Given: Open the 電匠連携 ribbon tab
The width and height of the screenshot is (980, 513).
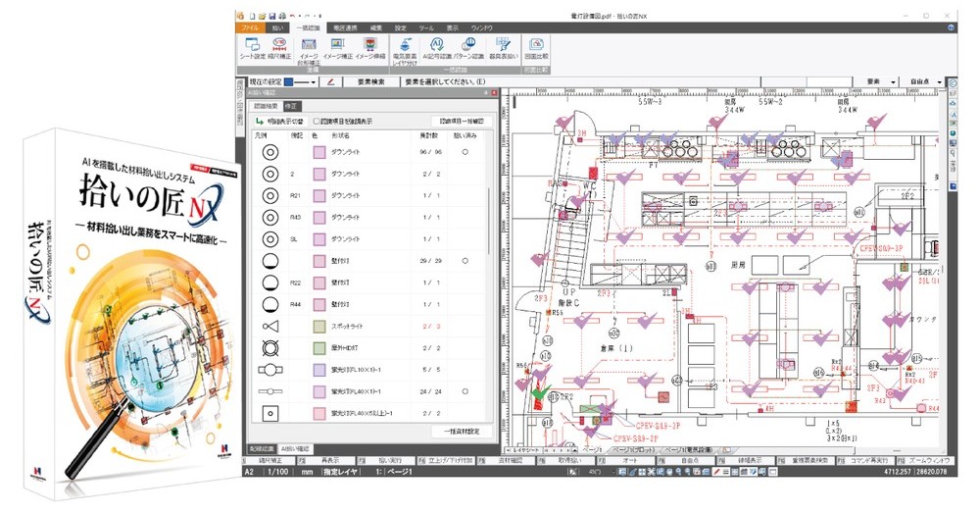Looking at the screenshot, I should pos(344,28).
